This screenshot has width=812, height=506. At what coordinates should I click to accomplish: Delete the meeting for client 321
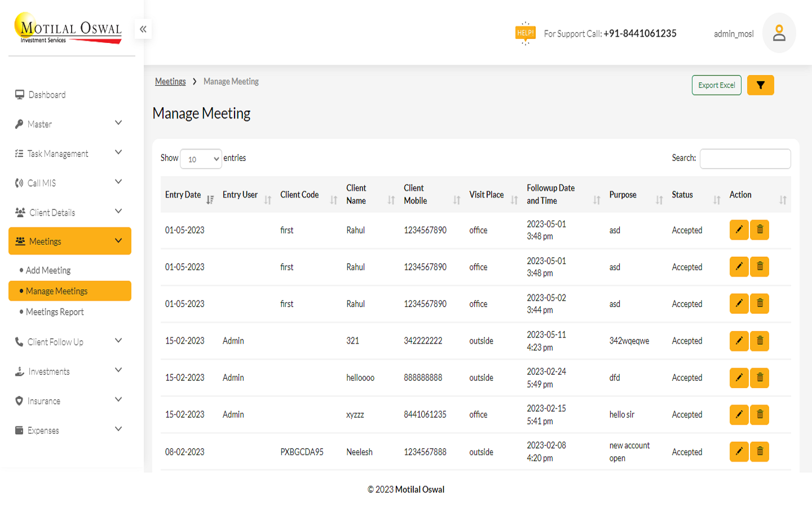pos(760,341)
